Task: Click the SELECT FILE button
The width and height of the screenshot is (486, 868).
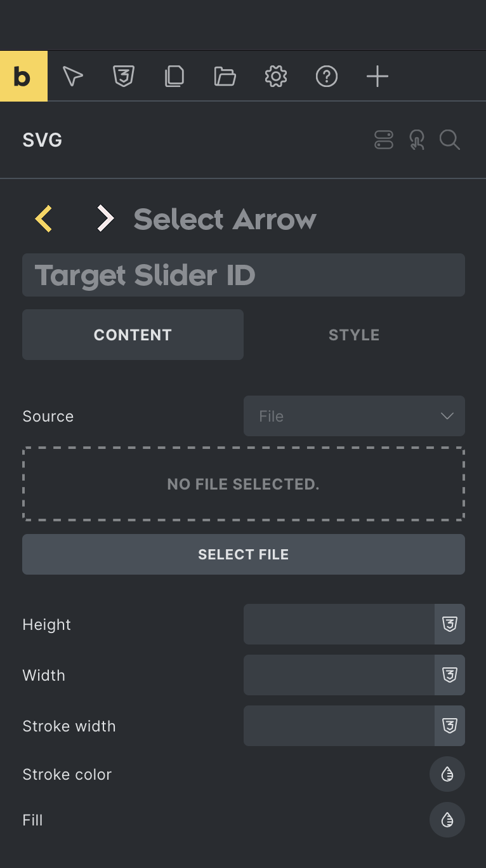Action: [x=243, y=554]
